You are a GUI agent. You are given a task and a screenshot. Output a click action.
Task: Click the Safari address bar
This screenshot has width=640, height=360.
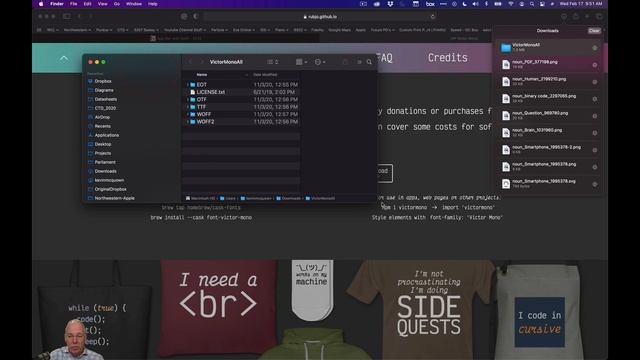(320, 17)
